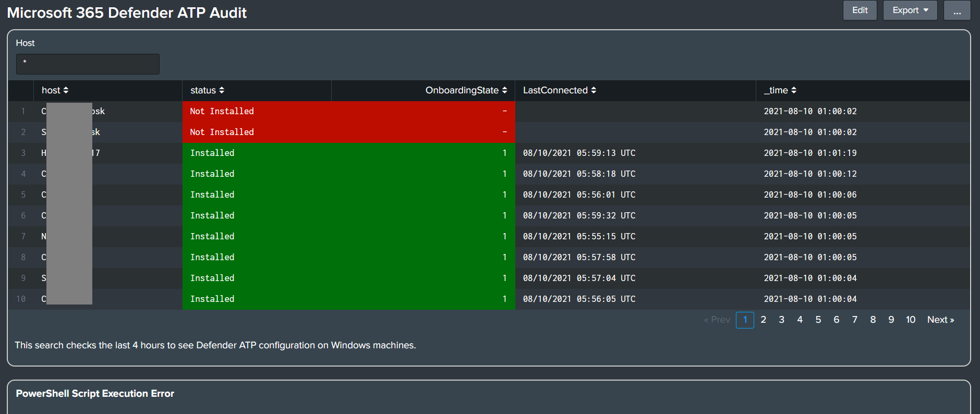
Task: Click _time value in row 1
Action: click(x=810, y=111)
